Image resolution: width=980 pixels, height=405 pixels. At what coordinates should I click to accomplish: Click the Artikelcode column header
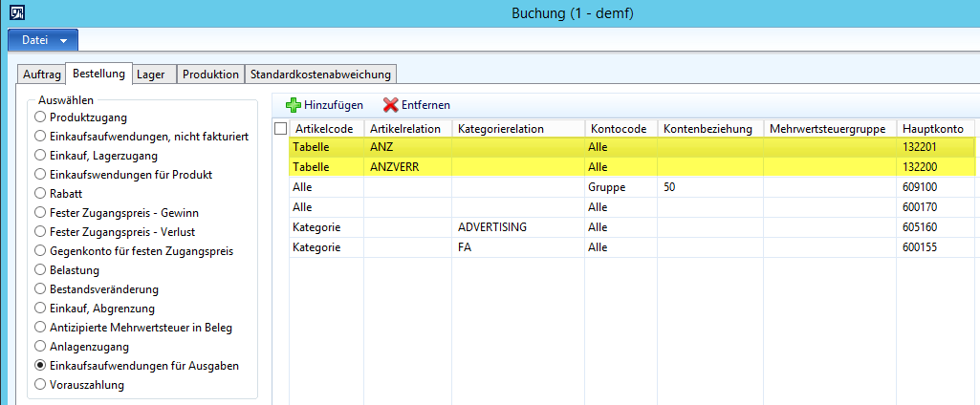coord(325,129)
